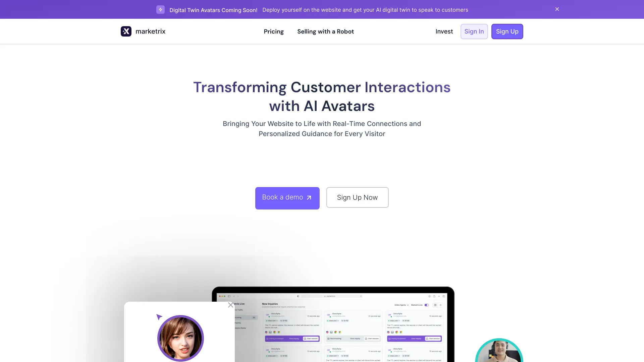Click the cursor arrow icon overlay
Image resolution: width=644 pixels, height=362 pixels.
[x=159, y=316]
